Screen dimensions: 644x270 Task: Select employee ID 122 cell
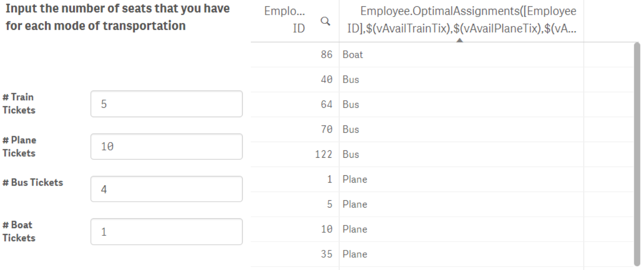click(x=295, y=154)
